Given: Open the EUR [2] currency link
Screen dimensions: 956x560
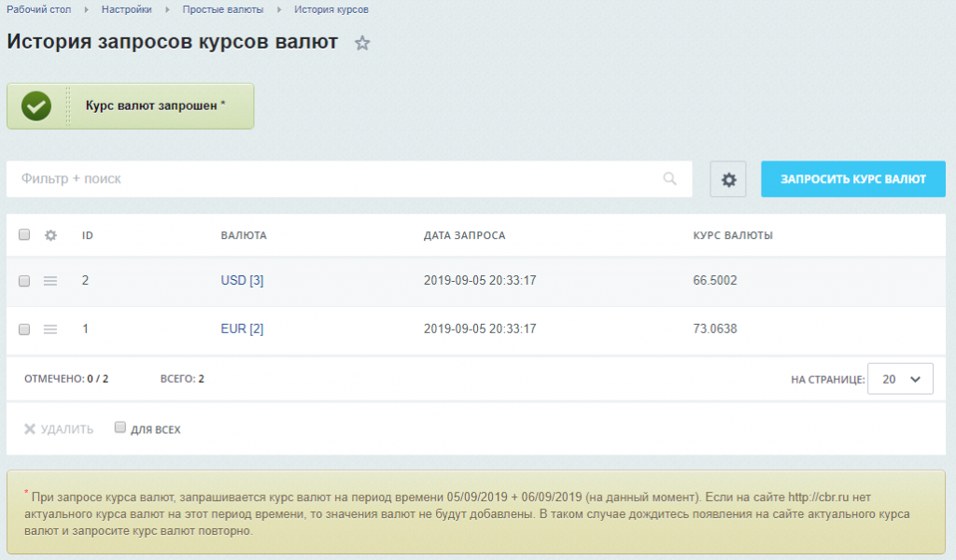Looking at the screenshot, I should tap(242, 329).
